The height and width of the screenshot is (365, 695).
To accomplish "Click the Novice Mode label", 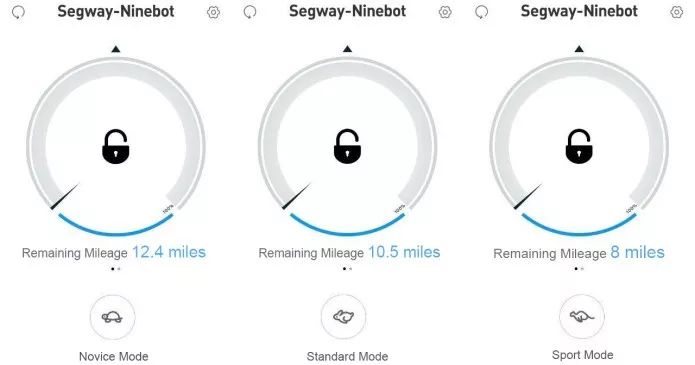I will (113, 357).
